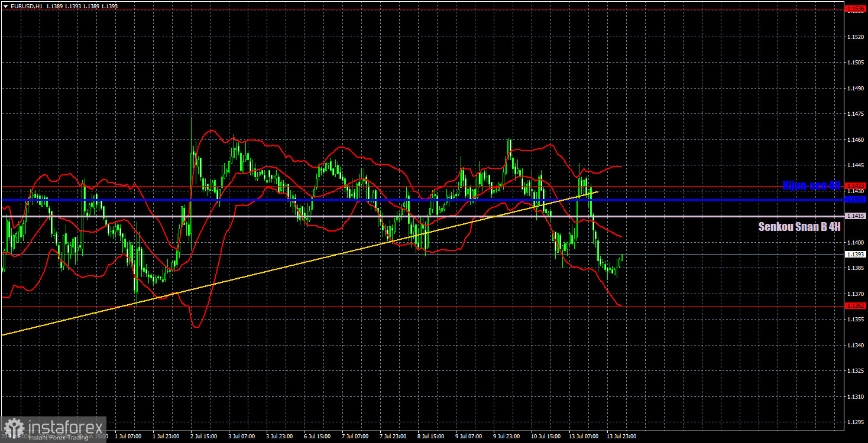The image size is (868, 443).
Task: Click the 1.1325 price axis label
Action: (x=856, y=371)
